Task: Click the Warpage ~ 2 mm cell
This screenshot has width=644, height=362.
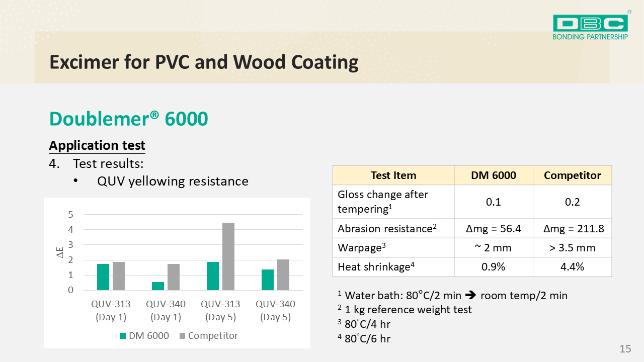Action: [x=493, y=248]
